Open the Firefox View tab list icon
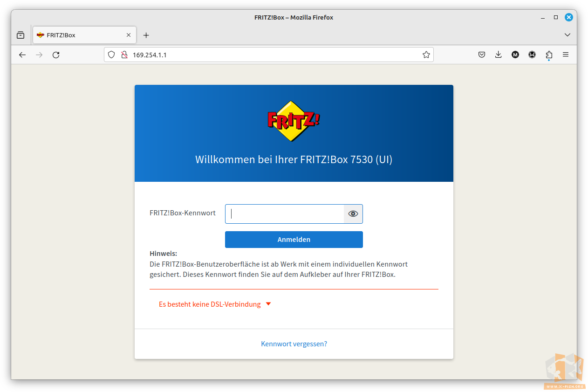 [21, 35]
